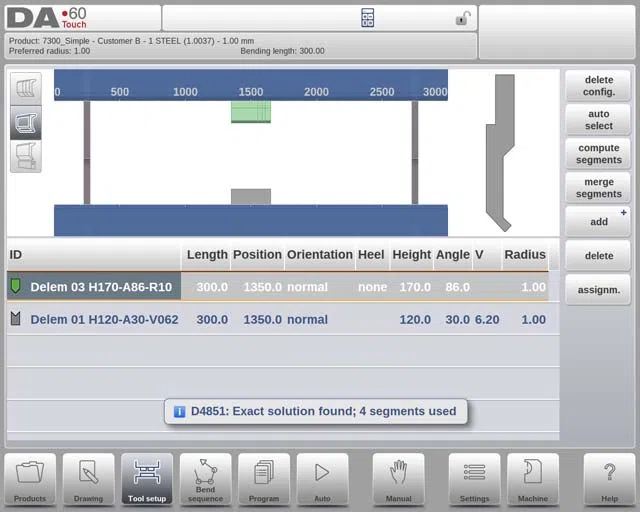Select grey die segment in machine view

251,196
